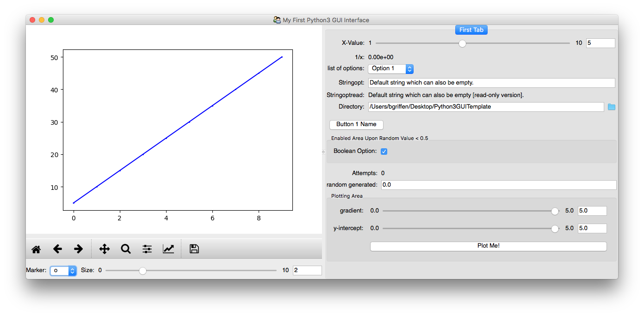
Task: Open Edit axis and curve parameters
Action: pos(168,249)
